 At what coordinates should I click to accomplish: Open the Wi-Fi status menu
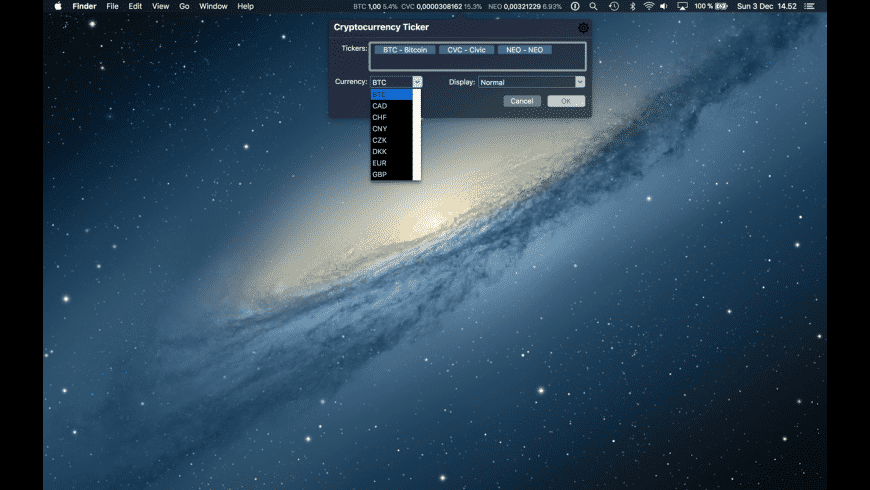[649, 6]
